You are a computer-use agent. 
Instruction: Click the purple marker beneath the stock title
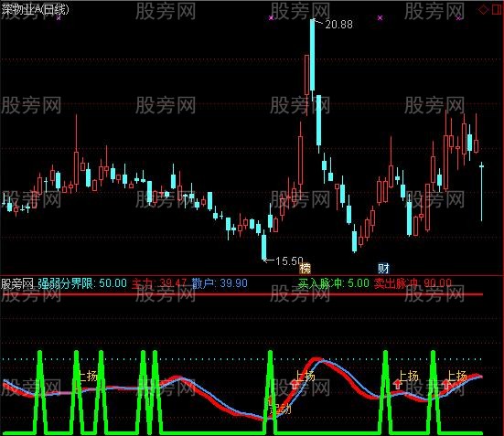pos(59,18)
